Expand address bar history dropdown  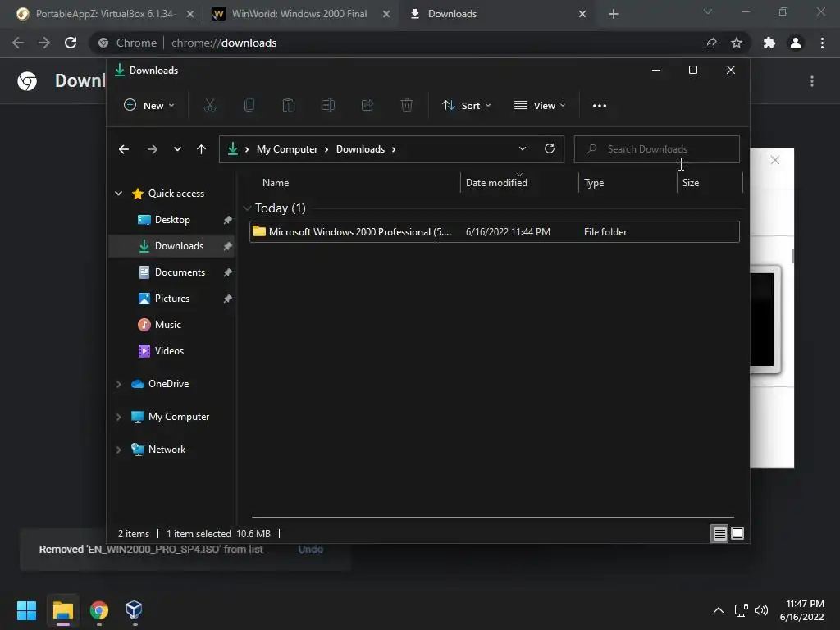tap(523, 149)
